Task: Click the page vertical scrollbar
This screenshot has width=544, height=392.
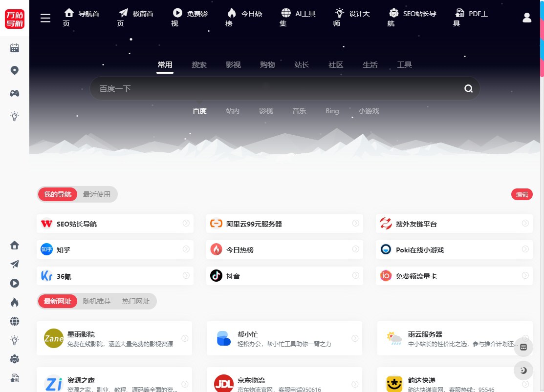Action: [x=542, y=38]
